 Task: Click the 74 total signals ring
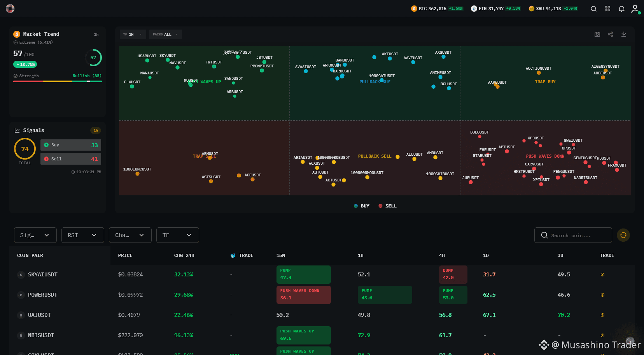click(25, 149)
